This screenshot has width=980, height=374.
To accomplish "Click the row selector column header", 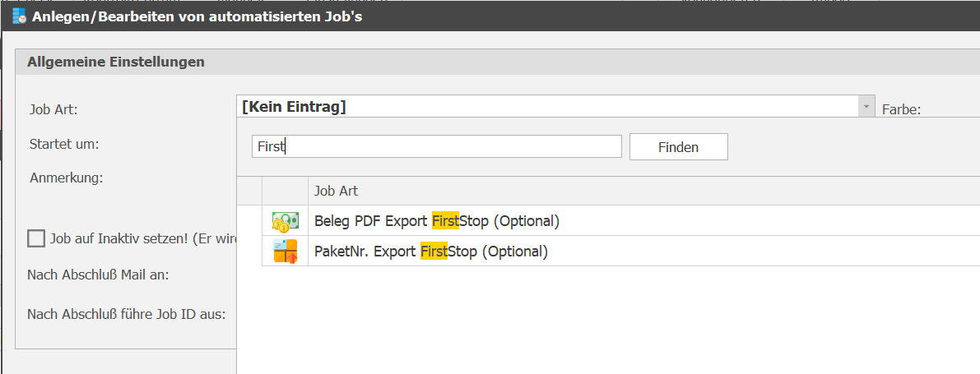I will coord(249,191).
